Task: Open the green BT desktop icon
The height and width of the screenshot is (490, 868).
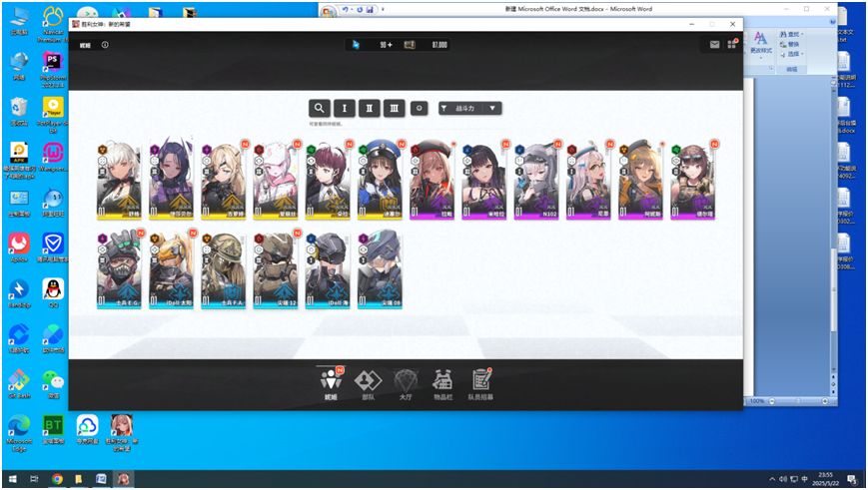Action: pyautogui.click(x=53, y=430)
